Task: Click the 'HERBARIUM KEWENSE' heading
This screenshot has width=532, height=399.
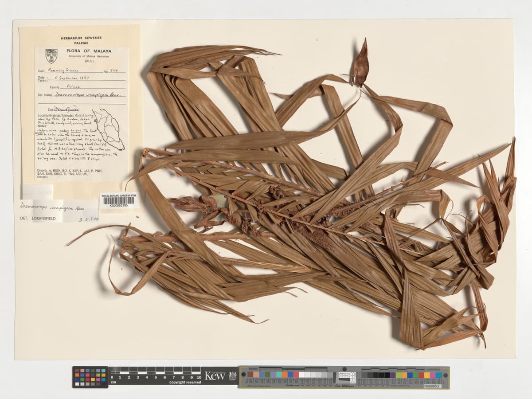Action: click(81, 38)
